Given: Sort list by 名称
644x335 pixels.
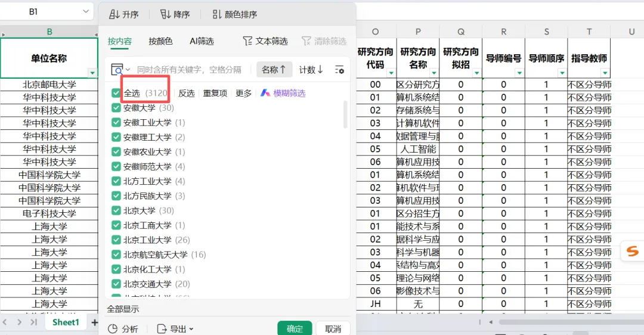Looking at the screenshot, I should pos(274,70).
